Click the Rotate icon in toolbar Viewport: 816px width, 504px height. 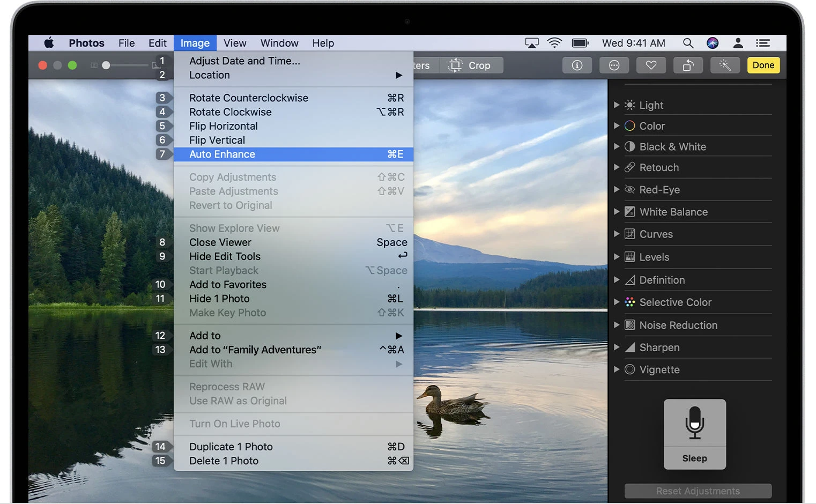[688, 65]
